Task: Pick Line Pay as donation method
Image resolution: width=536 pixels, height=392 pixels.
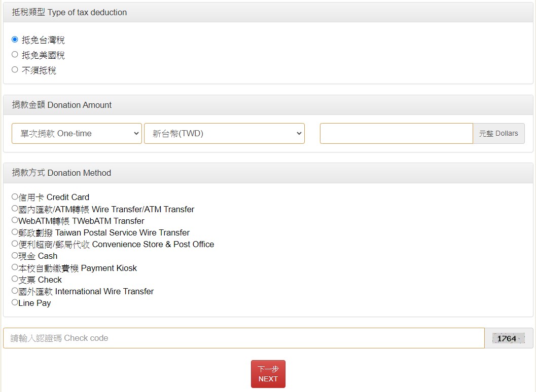Action: pyautogui.click(x=15, y=302)
